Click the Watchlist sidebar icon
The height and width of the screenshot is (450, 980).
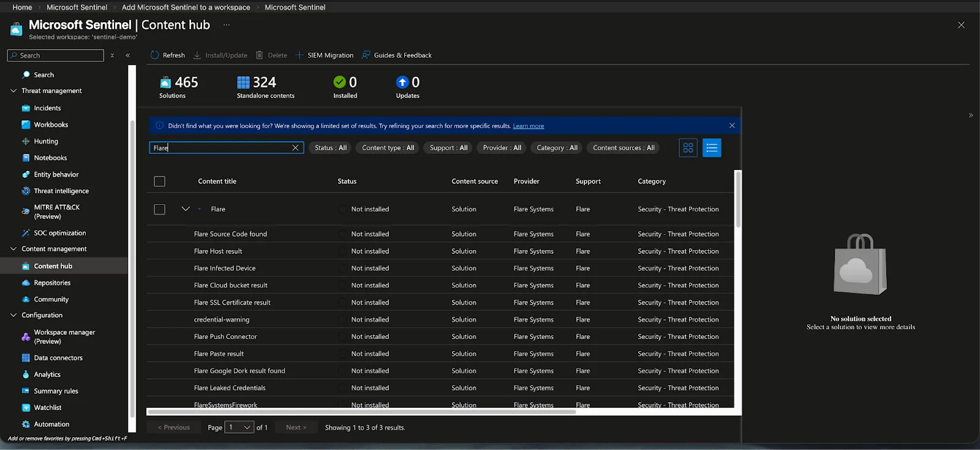[26, 408]
